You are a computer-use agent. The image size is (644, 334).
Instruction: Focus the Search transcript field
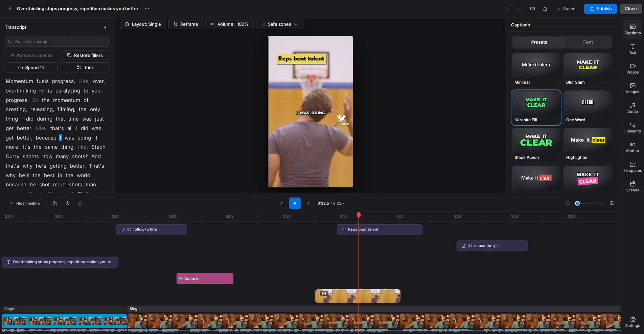tap(57, 41)
